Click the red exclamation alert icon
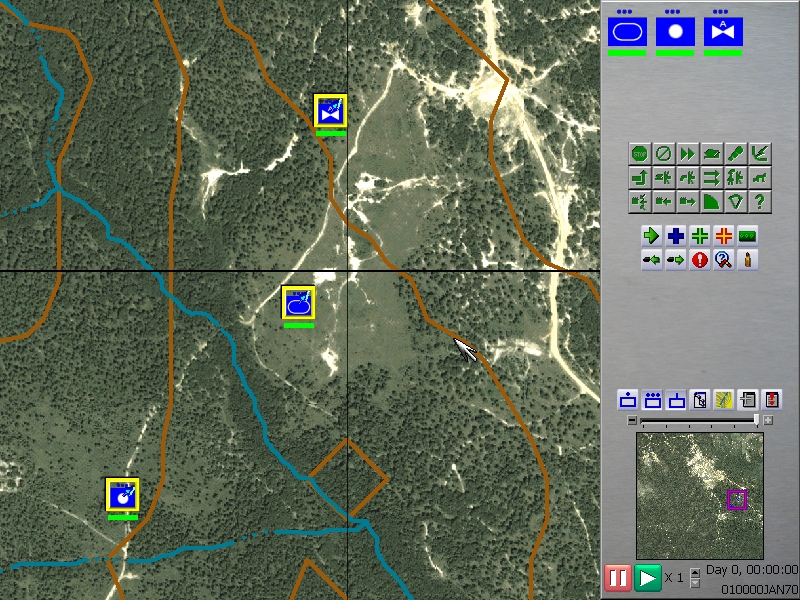 coord(700,259)
